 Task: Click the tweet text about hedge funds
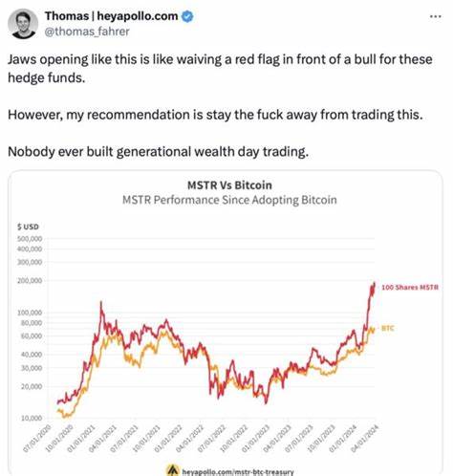click(220, 69)
